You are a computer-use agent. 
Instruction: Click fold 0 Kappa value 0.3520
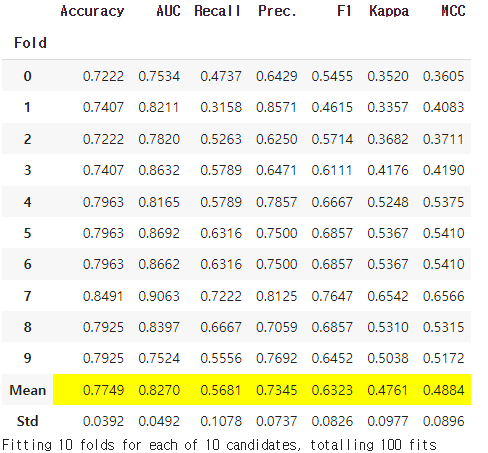pos(388,76)
